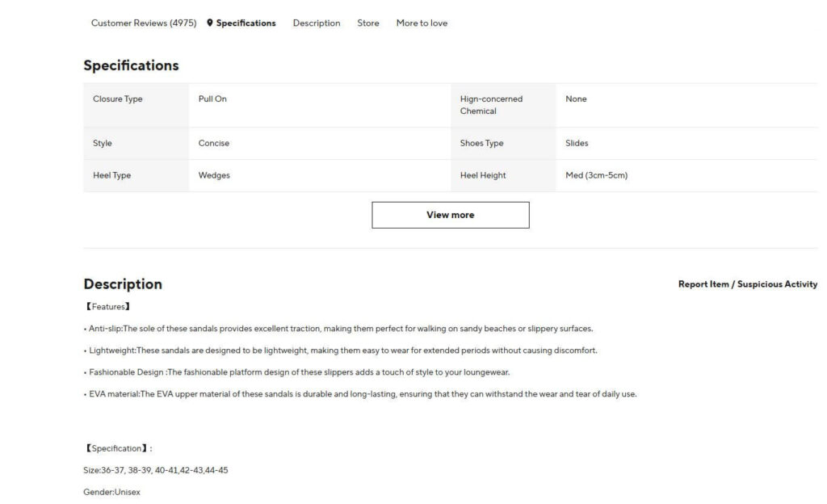
Task: Click the Hign-concerned Chemical label
Action: 491,105
